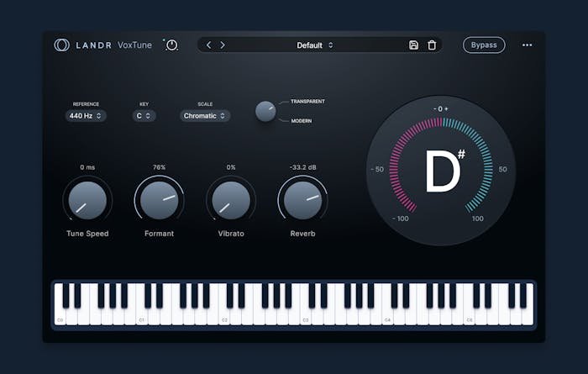
Task: Delete preset using the trash icon
Action: [x=432, y=45]
